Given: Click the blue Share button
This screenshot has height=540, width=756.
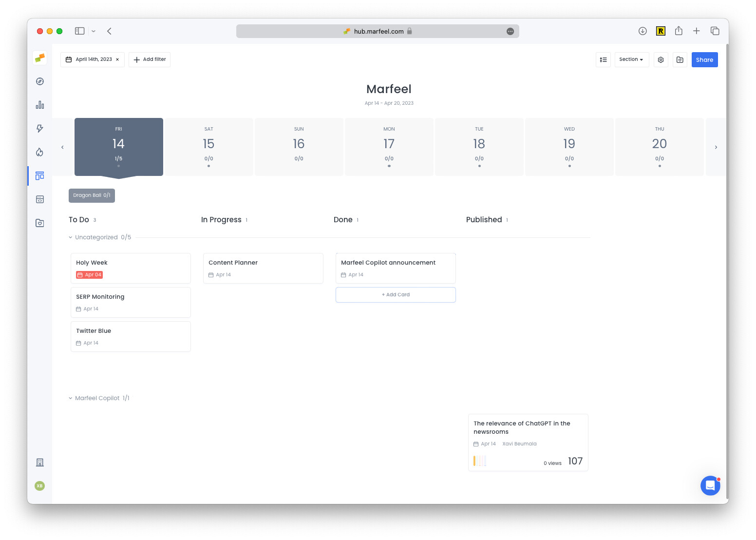Looking at the screenshot, I should click(x=704, y=59).
